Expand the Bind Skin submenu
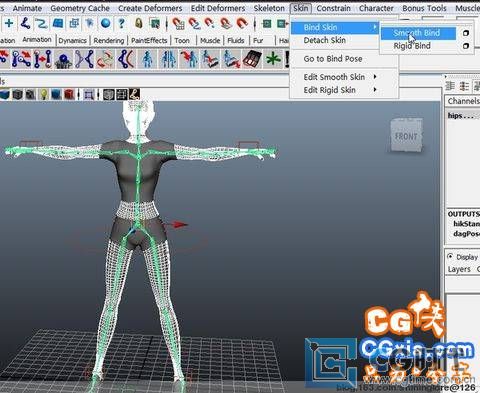The height and width of the screenshot is (393, 480). (x=335, y=27)
